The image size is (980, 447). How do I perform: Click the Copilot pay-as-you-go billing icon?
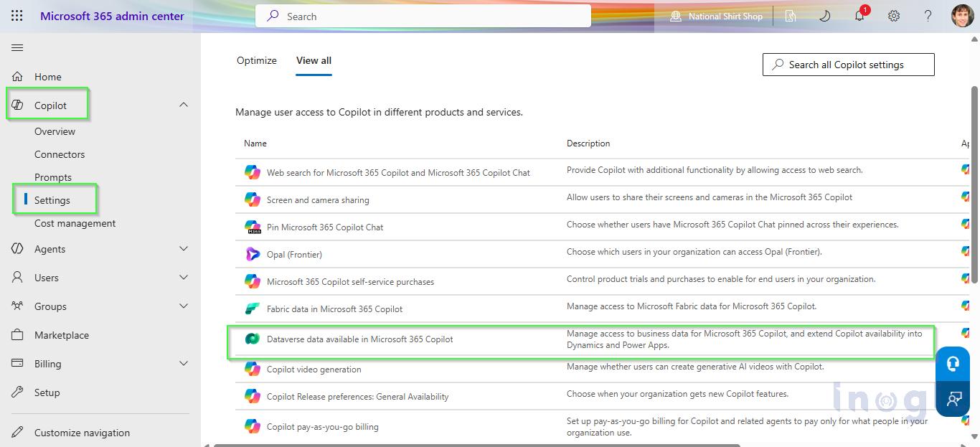[252, 426]
